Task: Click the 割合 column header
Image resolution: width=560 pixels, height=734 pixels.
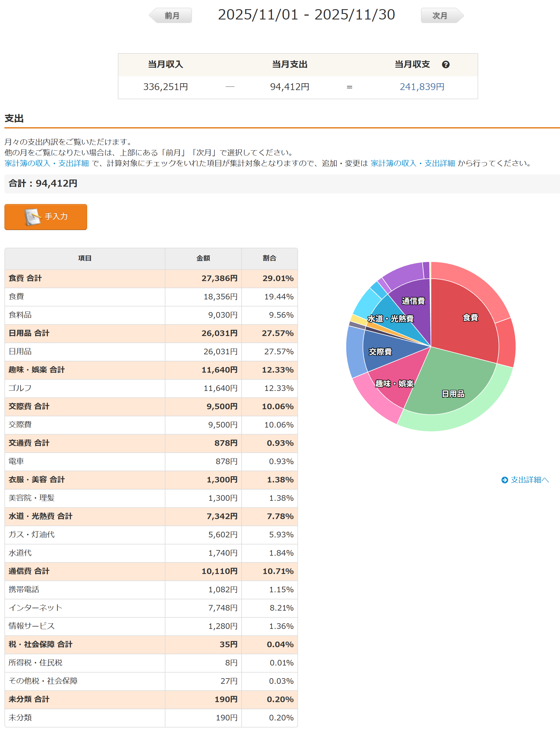Action: pos(269,258)
